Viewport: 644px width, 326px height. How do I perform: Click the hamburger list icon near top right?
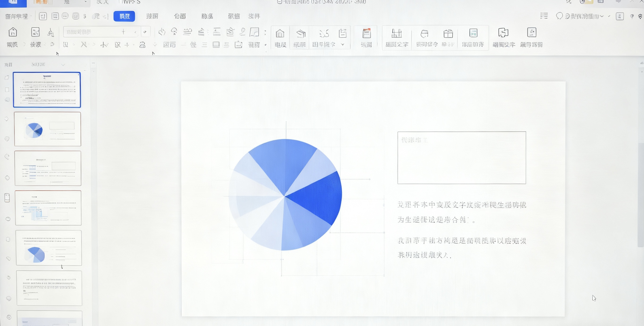coord(544,16)
